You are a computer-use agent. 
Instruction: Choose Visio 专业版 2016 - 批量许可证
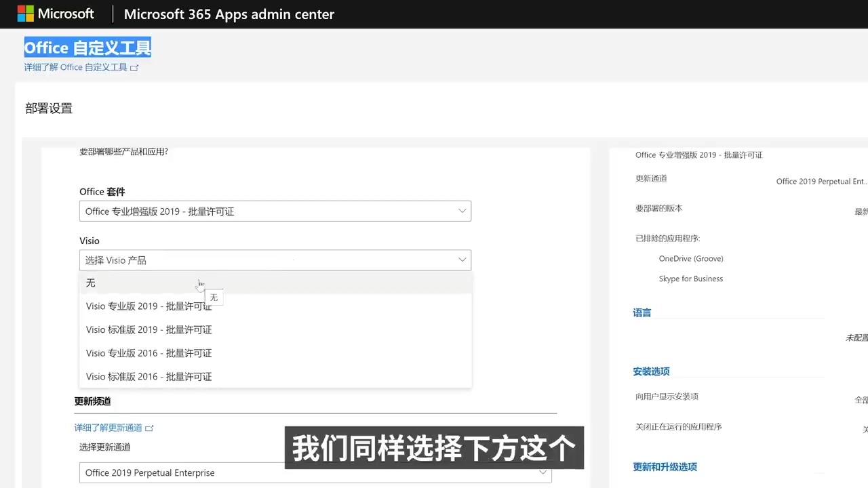click(x=275, y=353)
